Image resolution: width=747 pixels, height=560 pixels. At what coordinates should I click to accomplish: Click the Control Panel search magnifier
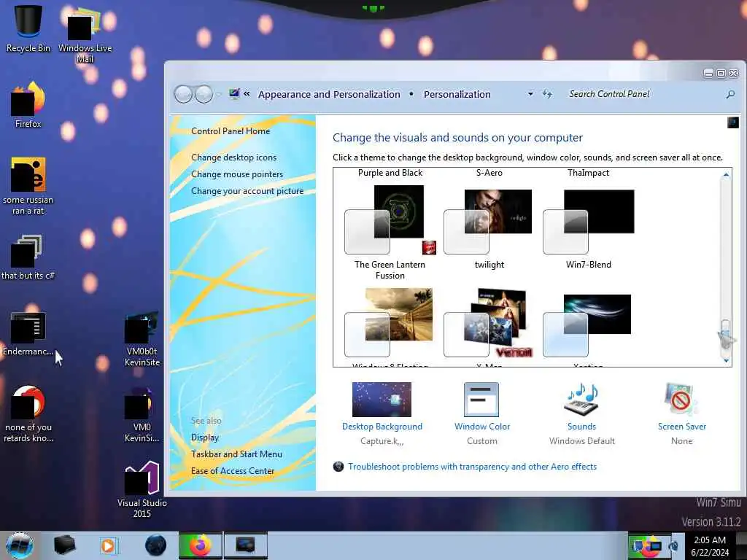(x=730, y=94)
